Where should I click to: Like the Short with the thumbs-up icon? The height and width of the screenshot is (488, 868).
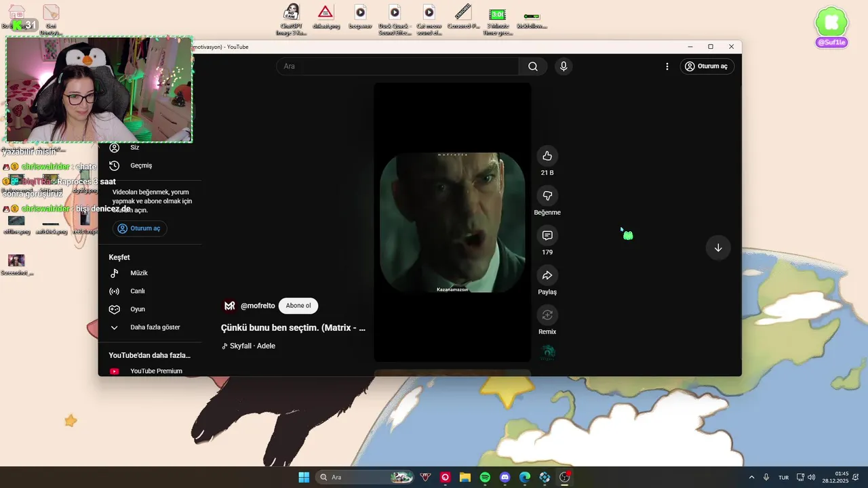(x=547, y=156)
